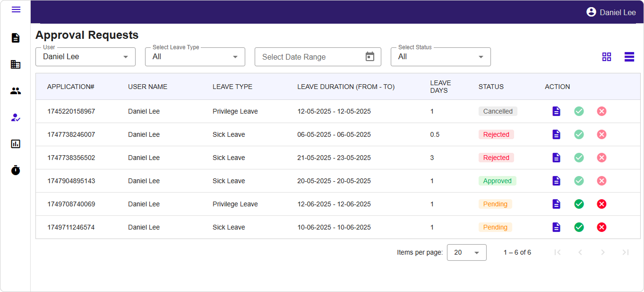Switch to grid view layout
644x292 pixels.
607,57
